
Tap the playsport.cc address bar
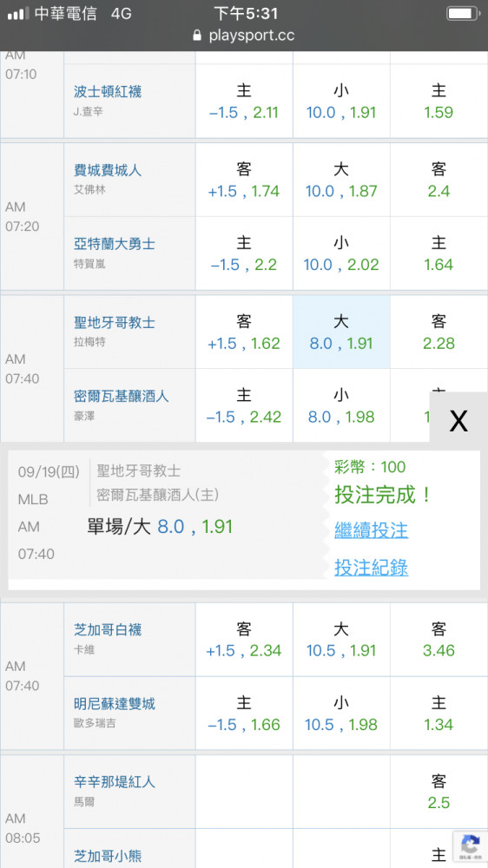244,36
